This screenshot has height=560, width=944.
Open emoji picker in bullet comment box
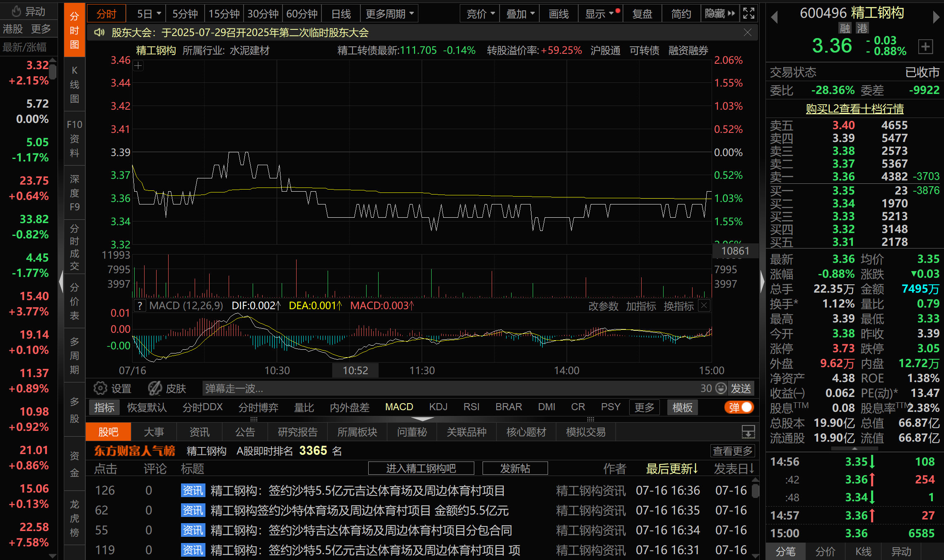click(x=721, y=388)
